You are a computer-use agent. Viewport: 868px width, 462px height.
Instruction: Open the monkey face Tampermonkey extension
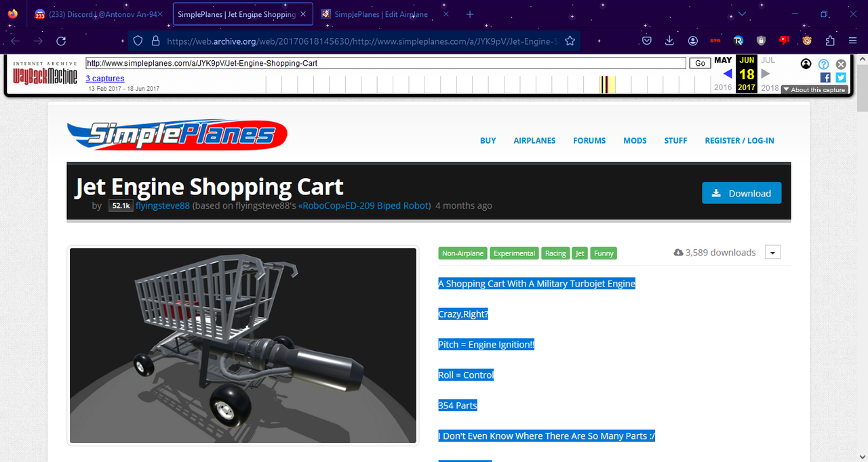tap(807, 41)
